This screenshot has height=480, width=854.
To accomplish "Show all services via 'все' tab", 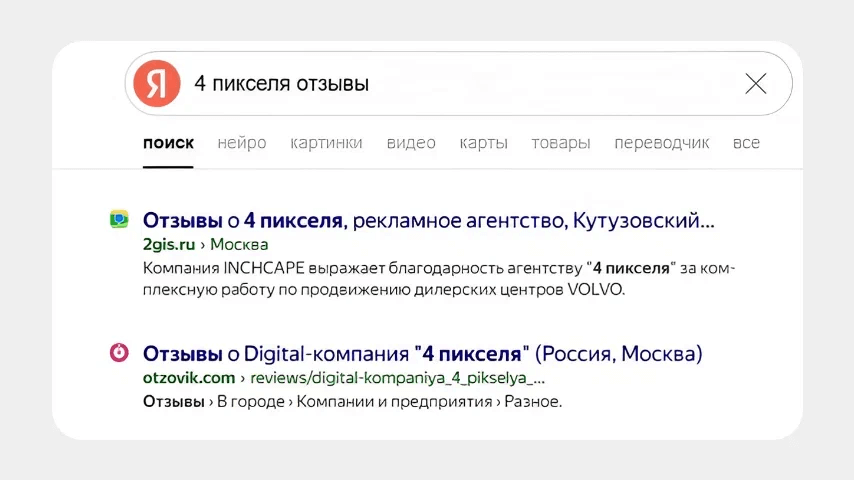I will pyautogui.click(x=746, y=143).
